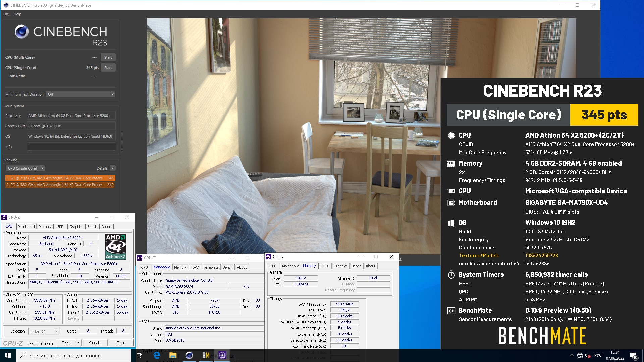644x362 pixels.
Task: Launch Microsoft Edge from the taskbar
Action: coord(157,355)
